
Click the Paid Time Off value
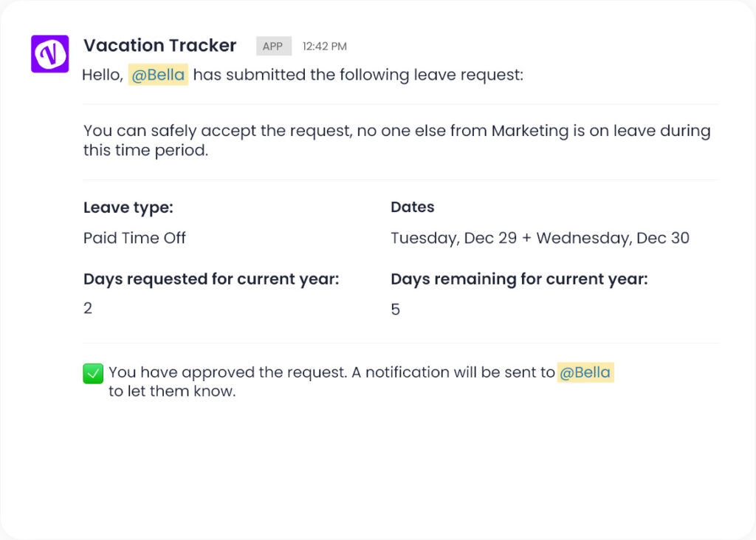134,238
